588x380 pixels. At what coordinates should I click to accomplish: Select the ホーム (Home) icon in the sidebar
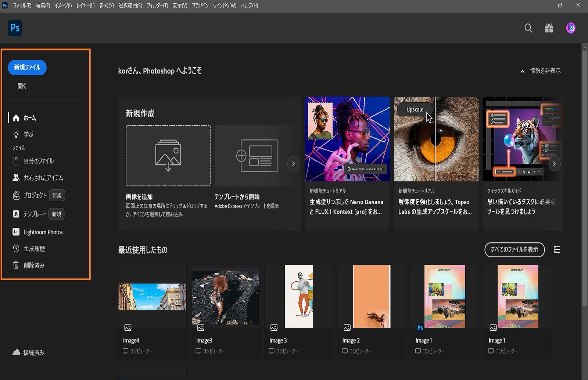[x=16, y=118]
